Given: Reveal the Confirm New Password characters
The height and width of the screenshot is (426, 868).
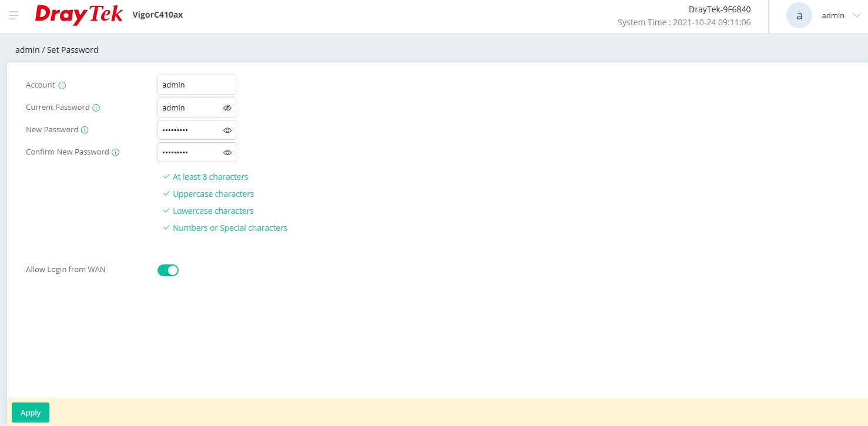Looking at the screenshot, I should [227, 153].
